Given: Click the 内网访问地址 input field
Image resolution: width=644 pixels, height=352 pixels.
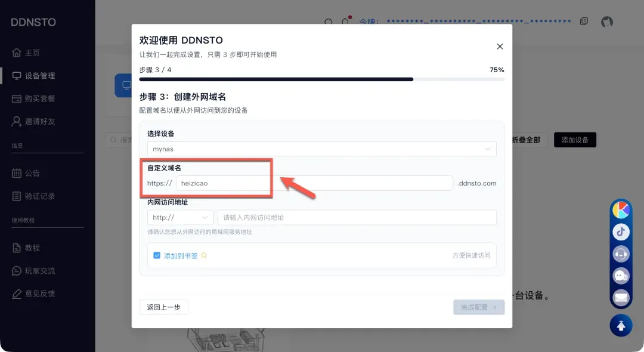Looking at the screenshot, I should (x=357, y=218).
